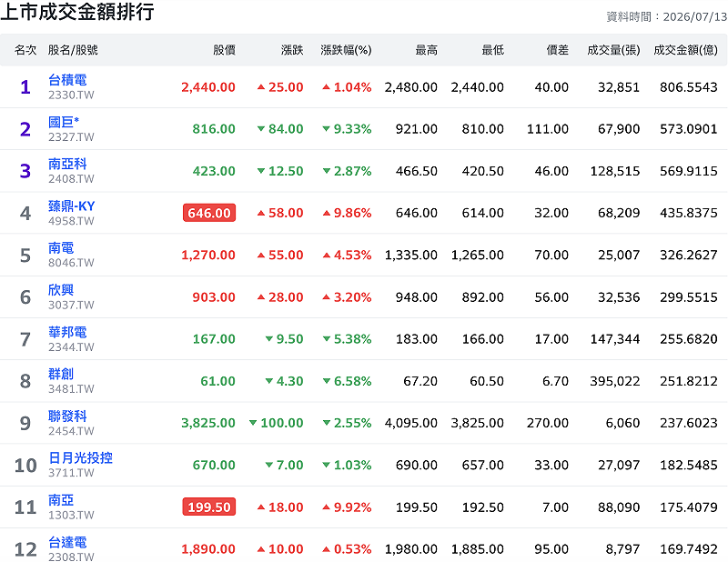Click the 9.92% gain of 南亞
Image resolution: width=728 pixels, height=562 pixels.
[x=347, y=507]
